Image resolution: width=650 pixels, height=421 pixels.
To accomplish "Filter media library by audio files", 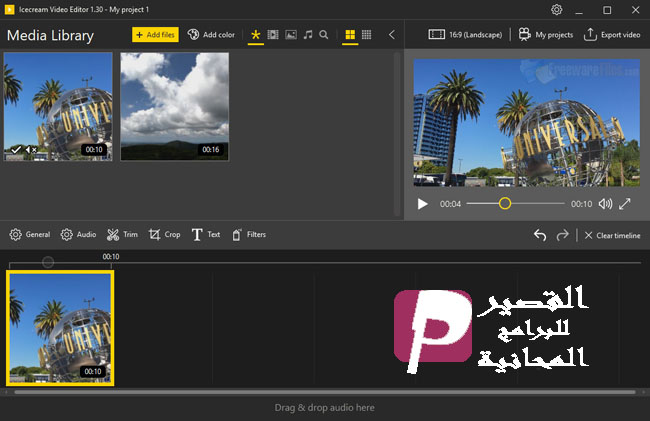I will coord(308,35).
